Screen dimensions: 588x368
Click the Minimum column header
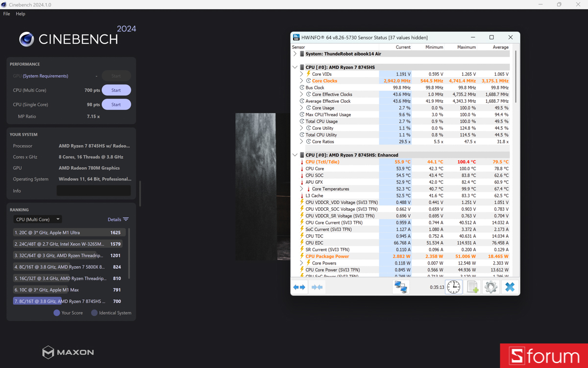[428, 47]
